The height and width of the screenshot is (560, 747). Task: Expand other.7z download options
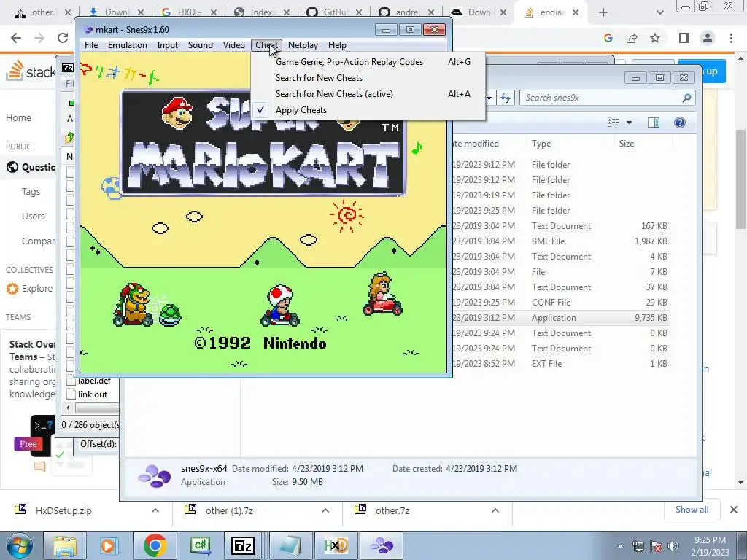point(495,510)
